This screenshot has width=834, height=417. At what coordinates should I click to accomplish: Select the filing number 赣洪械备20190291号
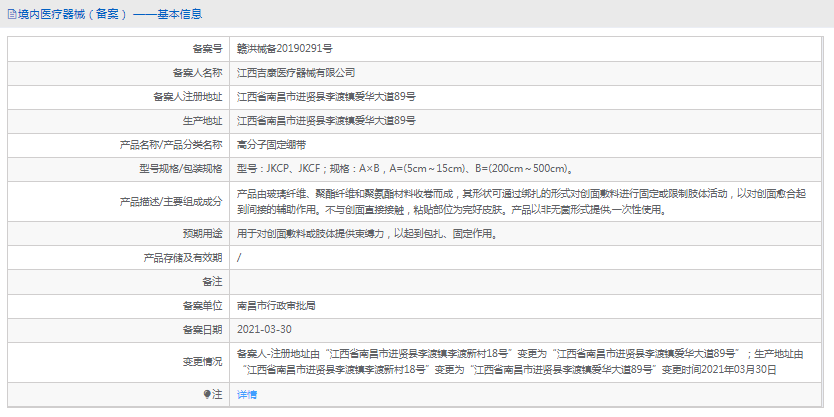[285, 49]
